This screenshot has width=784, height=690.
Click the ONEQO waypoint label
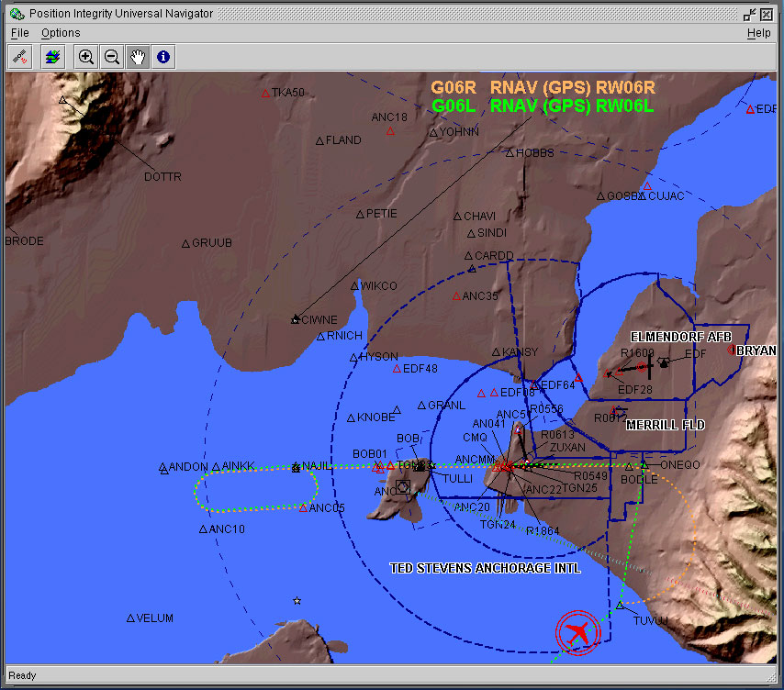[x=680, y=465]
